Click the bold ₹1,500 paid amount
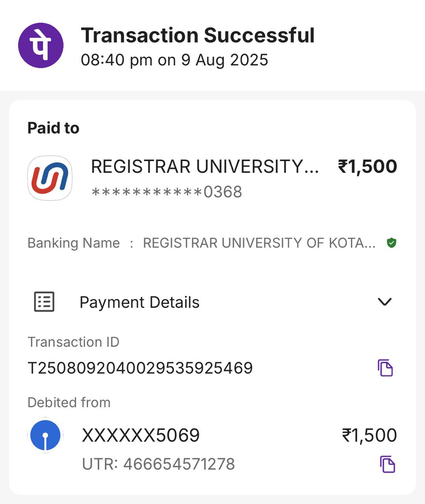This screenshot has height=504, width=425. (367, 167)
